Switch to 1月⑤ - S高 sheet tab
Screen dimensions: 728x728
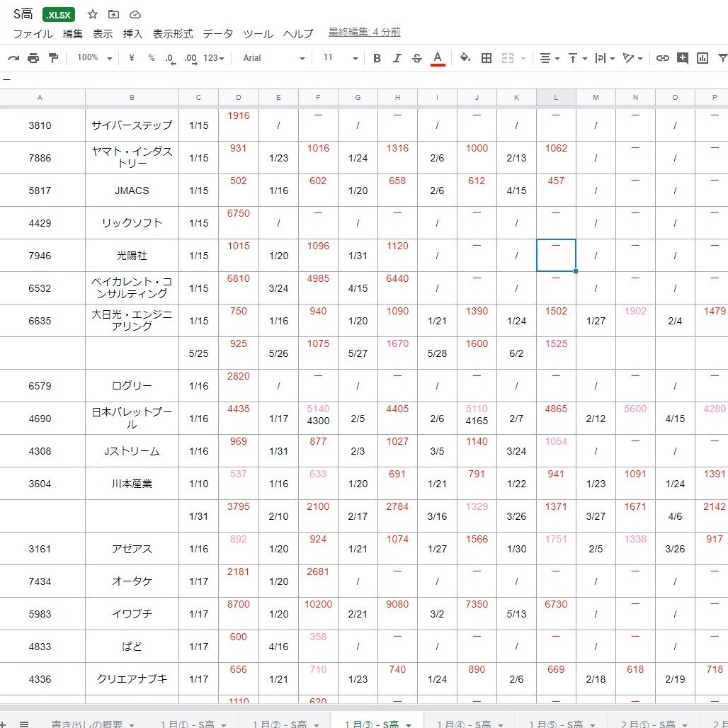(562, 723)
